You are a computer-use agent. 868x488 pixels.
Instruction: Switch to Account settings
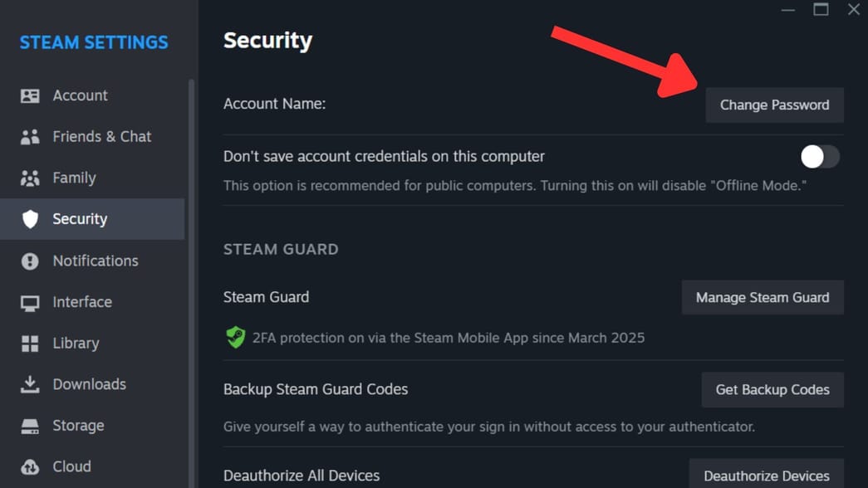click(x=81, y=95)
